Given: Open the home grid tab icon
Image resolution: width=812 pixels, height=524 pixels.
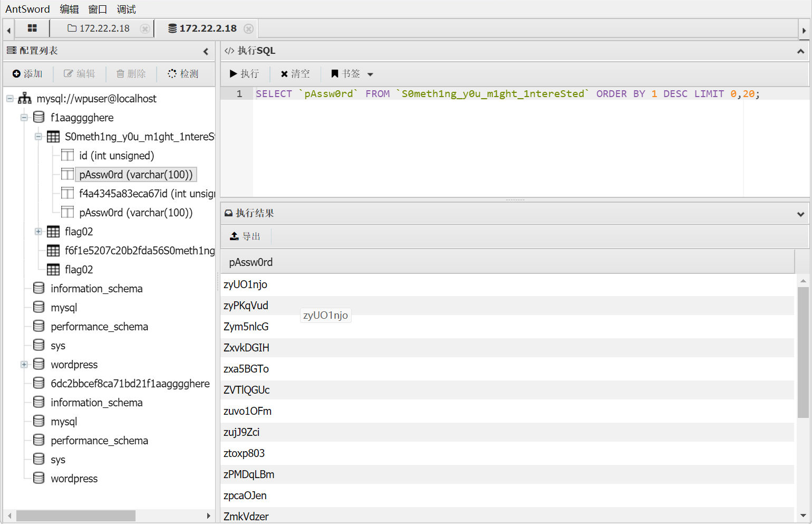Looking at the screenshot, I should [x=32, y=28].
